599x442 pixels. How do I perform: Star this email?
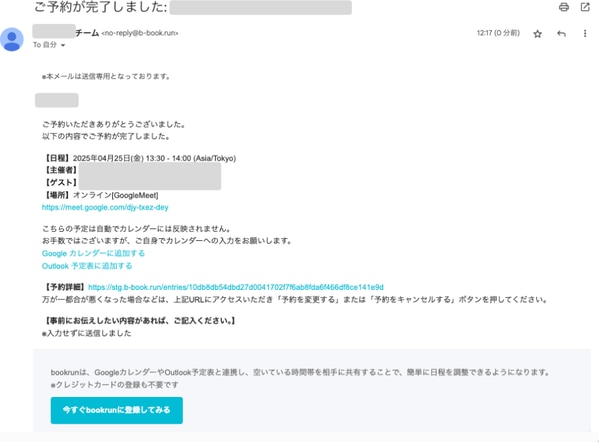tap(537, 34)
